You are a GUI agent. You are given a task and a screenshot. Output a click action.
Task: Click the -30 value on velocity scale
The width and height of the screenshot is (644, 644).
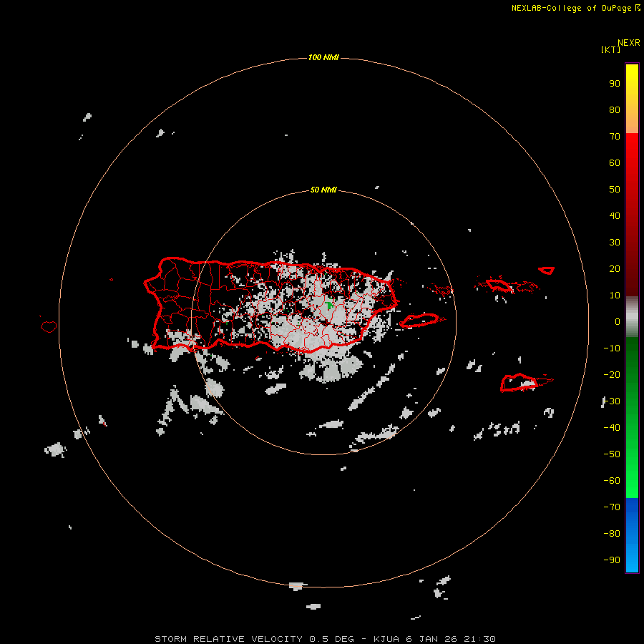612,401
